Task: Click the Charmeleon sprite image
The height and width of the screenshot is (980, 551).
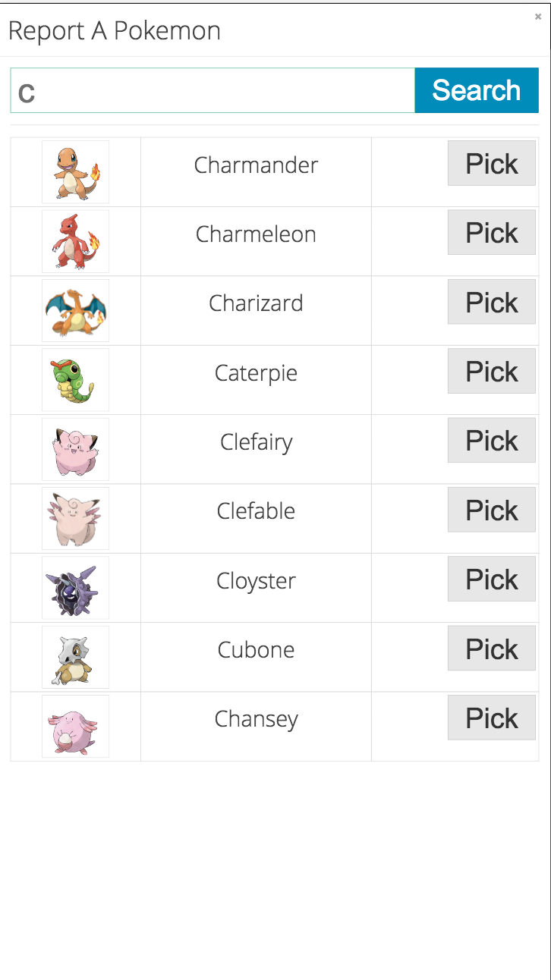Action: (x=75, y=241)
